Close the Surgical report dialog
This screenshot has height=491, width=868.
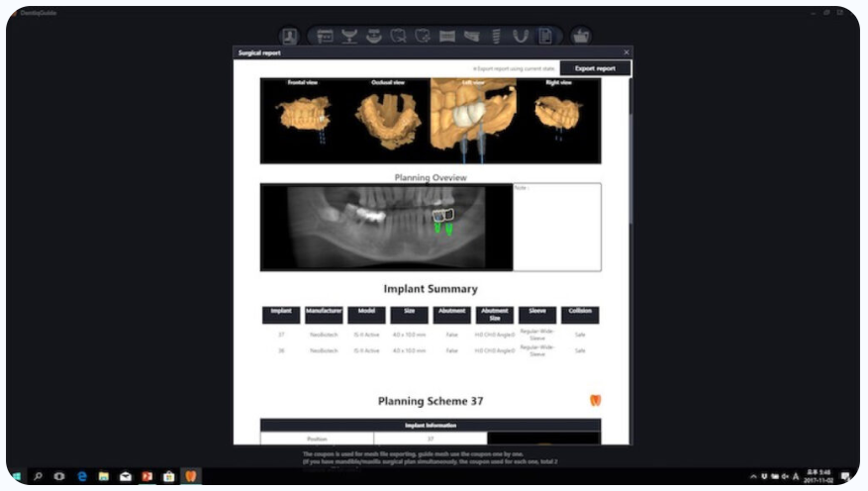tap(626, 52)
